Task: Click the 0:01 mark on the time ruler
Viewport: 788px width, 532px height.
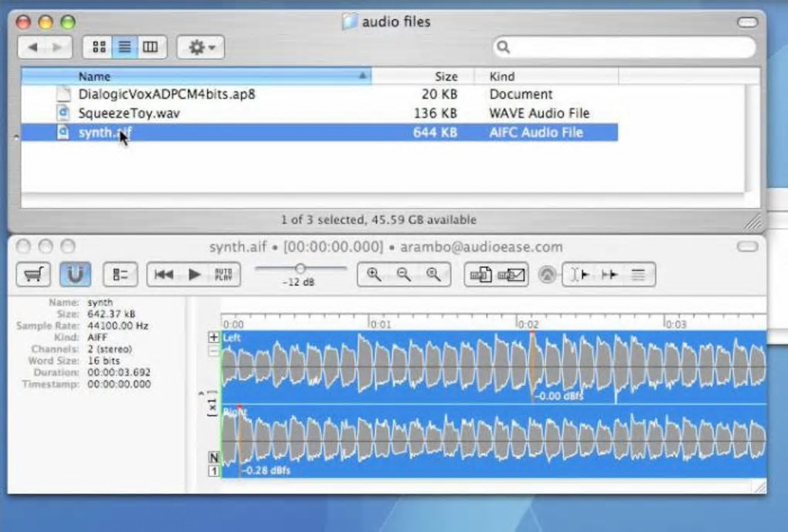Action: click(380, 324)
